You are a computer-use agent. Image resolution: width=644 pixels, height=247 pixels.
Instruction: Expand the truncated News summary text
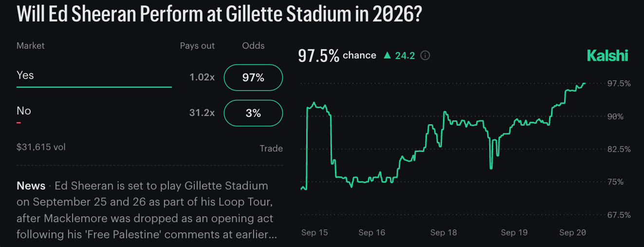click(x=147, y=210)
